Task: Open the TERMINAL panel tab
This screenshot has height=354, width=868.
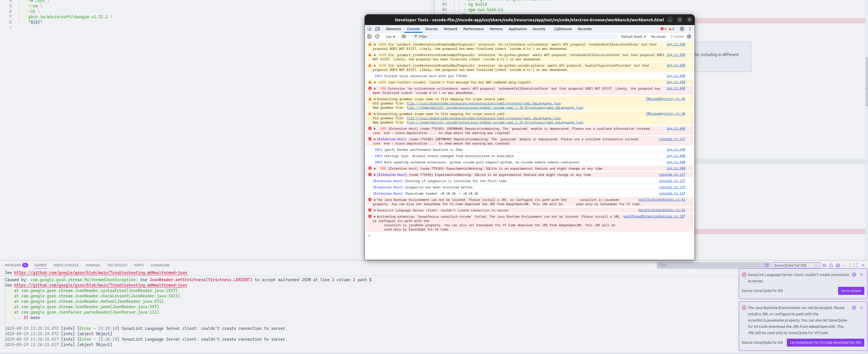Action: click(x=93, y=265)
